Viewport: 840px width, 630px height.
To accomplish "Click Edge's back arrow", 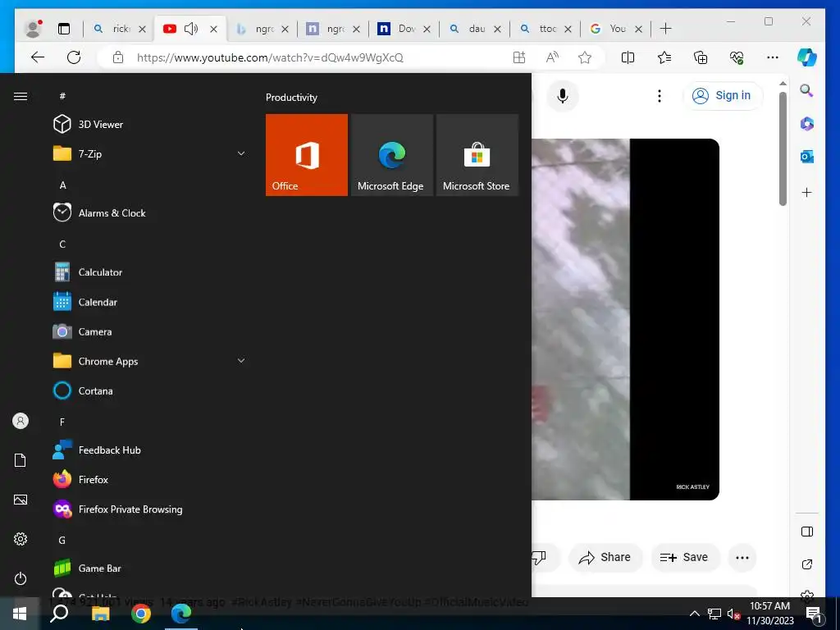I will point(38,57).
